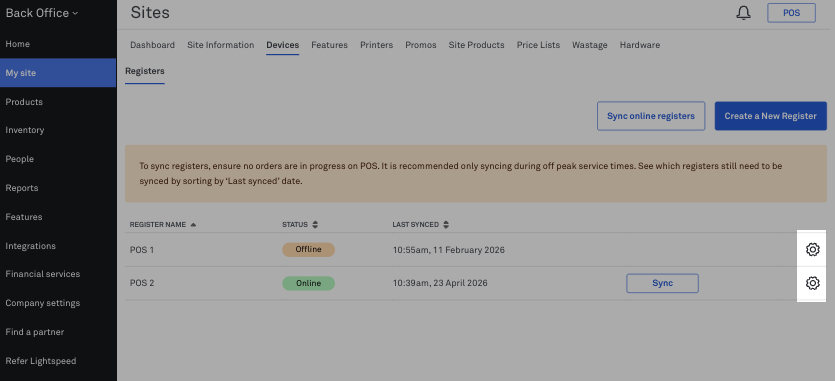
Task: Click the POS 1 register name
Action: (x=142, y=250)
